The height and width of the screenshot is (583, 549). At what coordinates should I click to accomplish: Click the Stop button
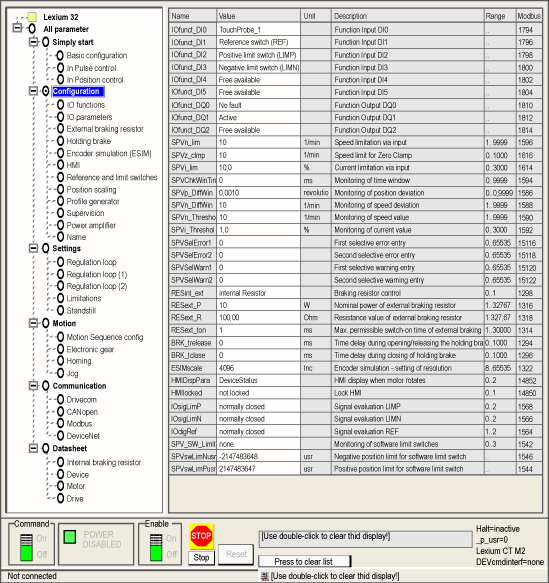201,557
